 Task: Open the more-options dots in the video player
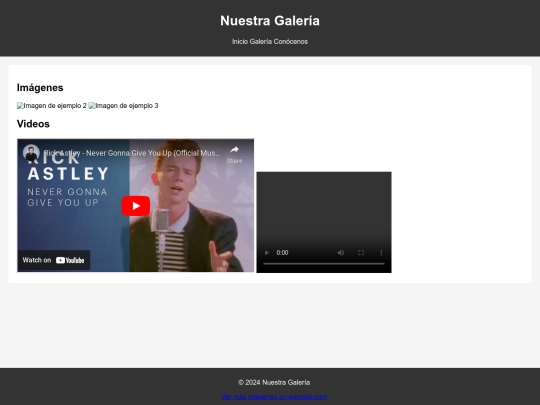[x=381, y=253]
